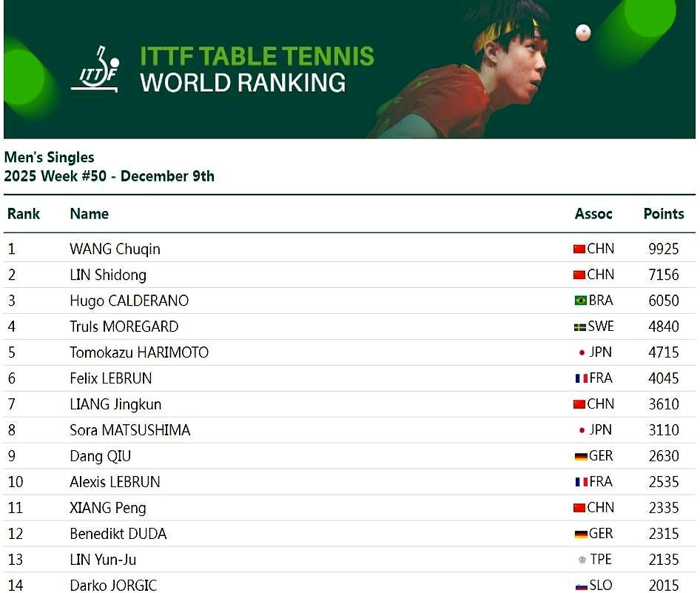Sort table by Rank column header

coord(24,214)
